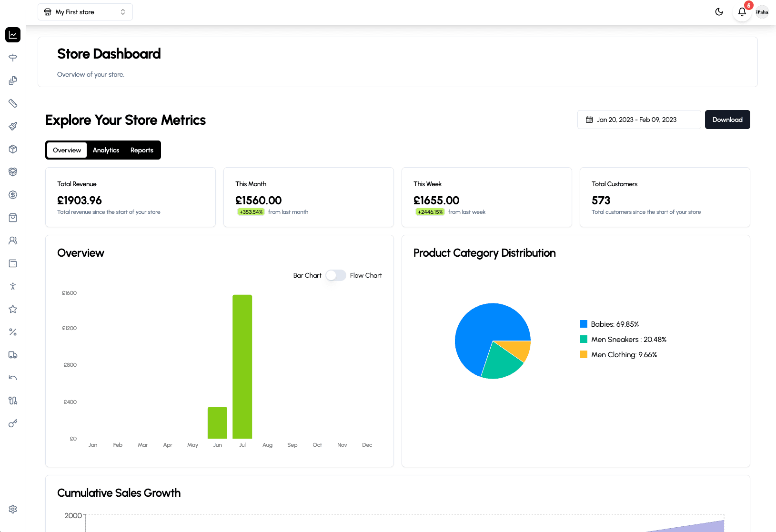Open the key access icon in sidebar
The width and height of the screenshot is (776, 532).
click(x=13, y=423)
